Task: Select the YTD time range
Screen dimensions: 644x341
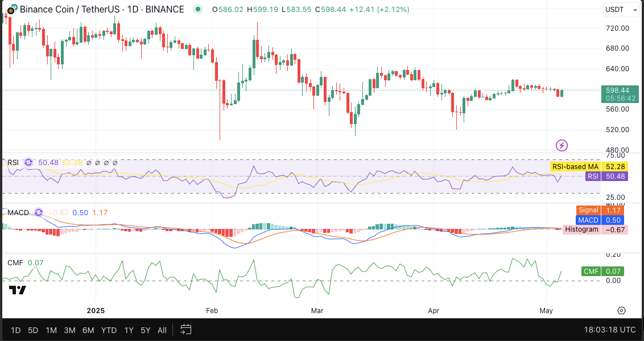Action: pyautogui.click(x=109, y=330)
